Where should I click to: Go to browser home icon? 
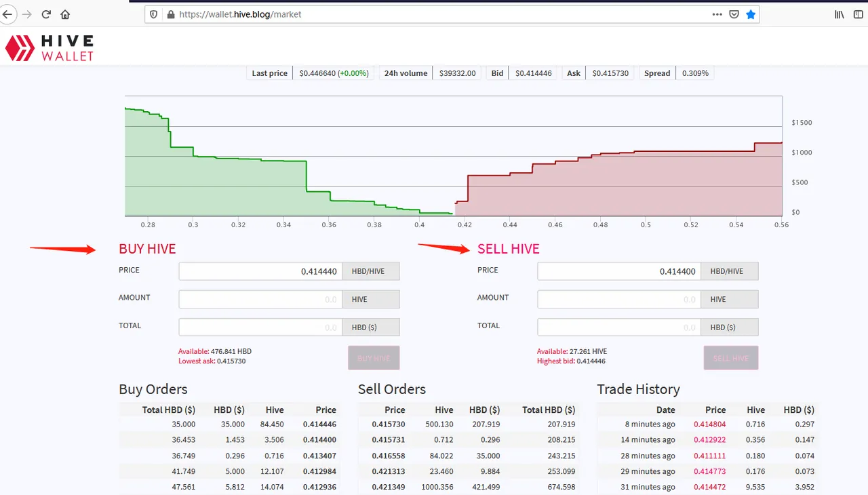coord(65,14)
